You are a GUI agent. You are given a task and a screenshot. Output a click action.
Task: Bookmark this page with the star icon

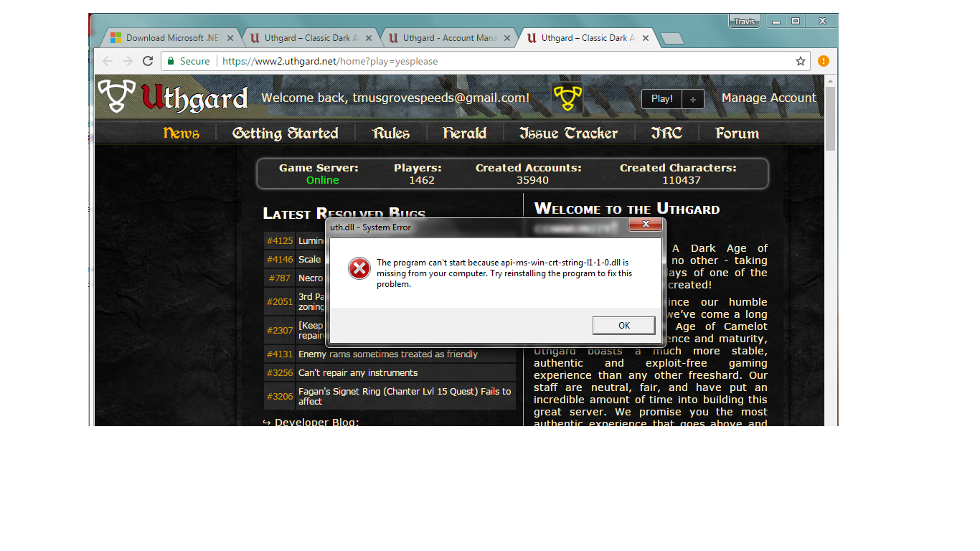click(800, 61)
